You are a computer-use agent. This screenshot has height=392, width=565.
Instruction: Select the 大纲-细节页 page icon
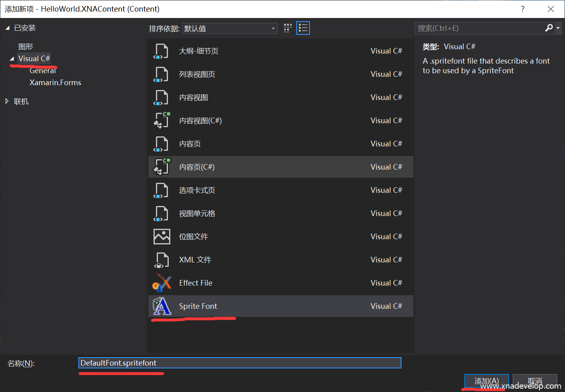(162, 51)
